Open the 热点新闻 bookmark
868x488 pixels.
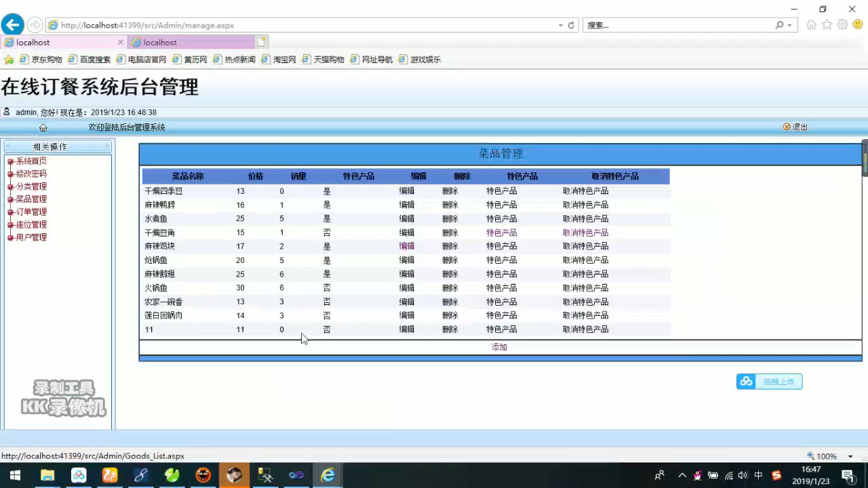click(x=234, y=60)
